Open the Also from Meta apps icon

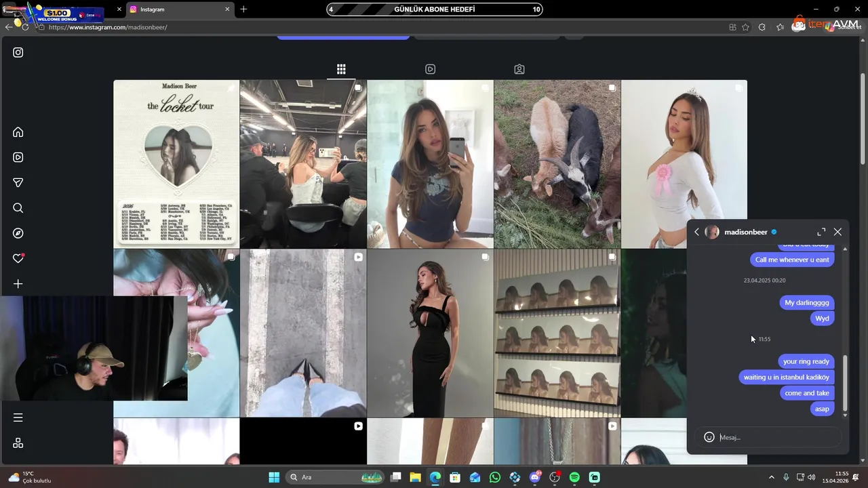click(18, 443)
